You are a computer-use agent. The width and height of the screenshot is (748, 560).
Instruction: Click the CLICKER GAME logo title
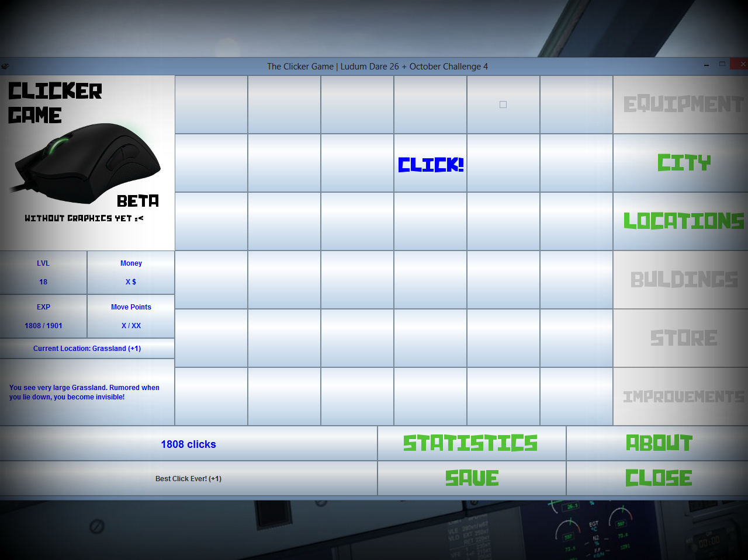[55, 103]
